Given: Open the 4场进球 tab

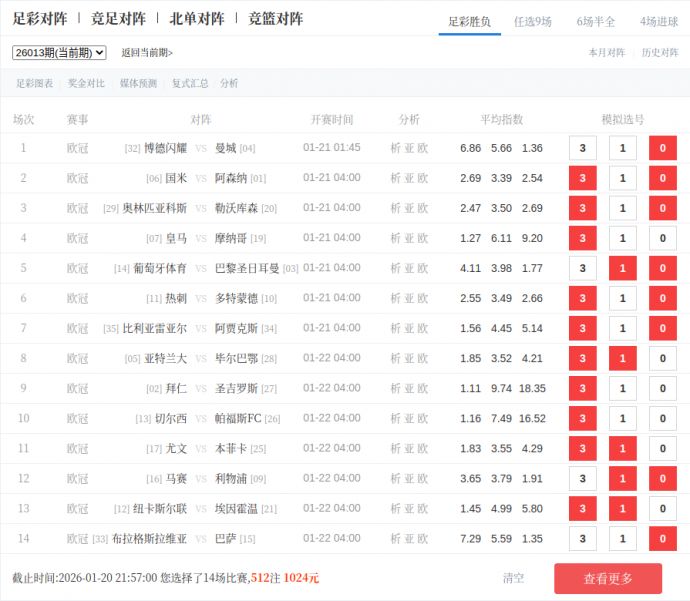Looking at the screenshot, I should 658,21.
